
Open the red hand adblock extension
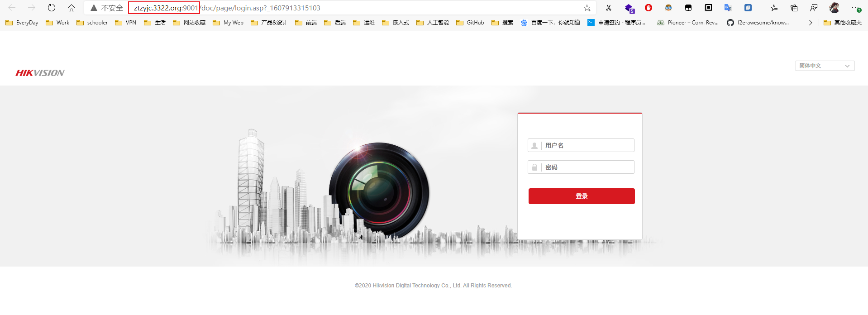649,8
